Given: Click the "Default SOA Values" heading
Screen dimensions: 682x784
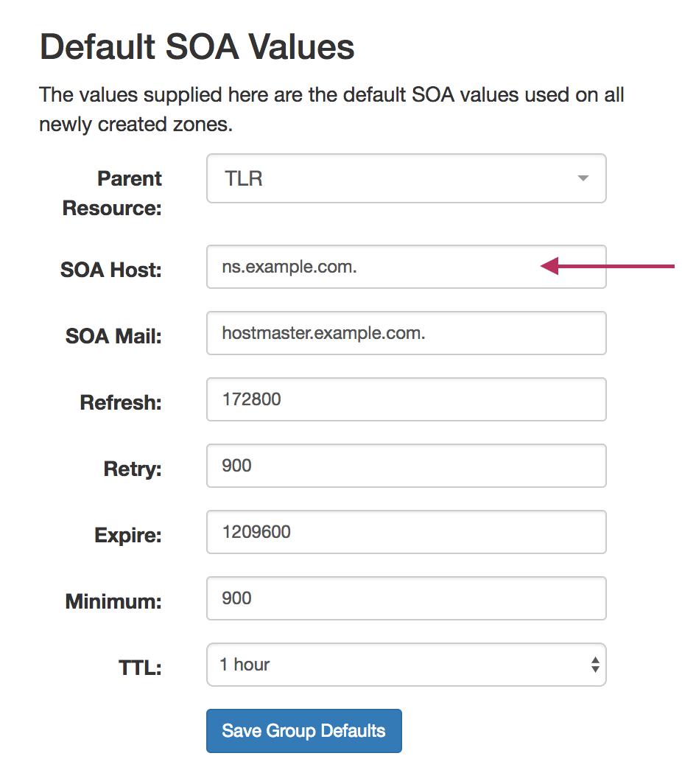Looking at the screenshot, I should click(x=197, y=47).
